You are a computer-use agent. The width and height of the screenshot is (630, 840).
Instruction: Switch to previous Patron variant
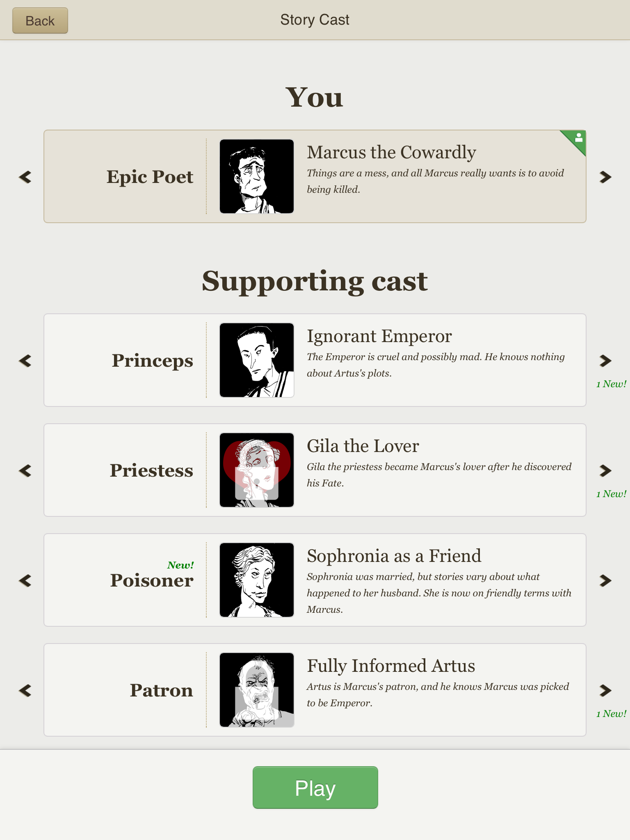(25, 690)
